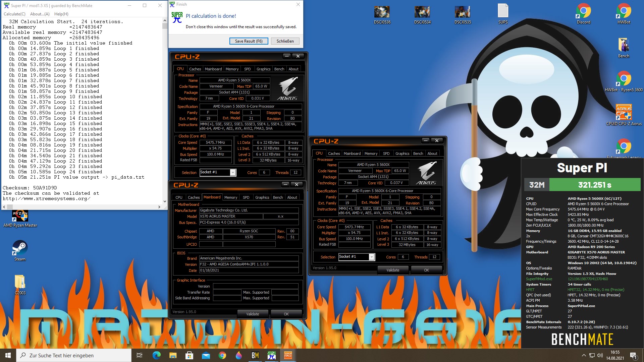Open the Mail app from the taskbar
This screenshot has width=644, height=362.
click(x=206, y=355)
